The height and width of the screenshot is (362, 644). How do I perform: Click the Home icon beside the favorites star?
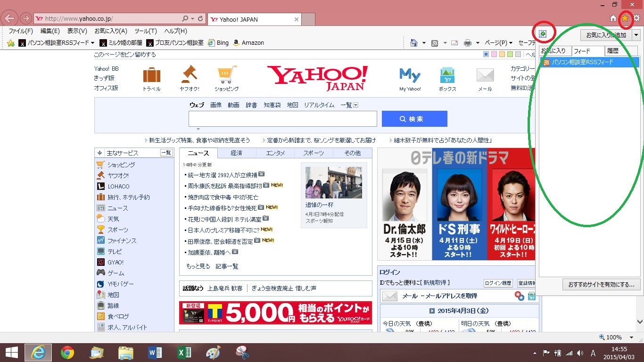(x=613, y=18)
